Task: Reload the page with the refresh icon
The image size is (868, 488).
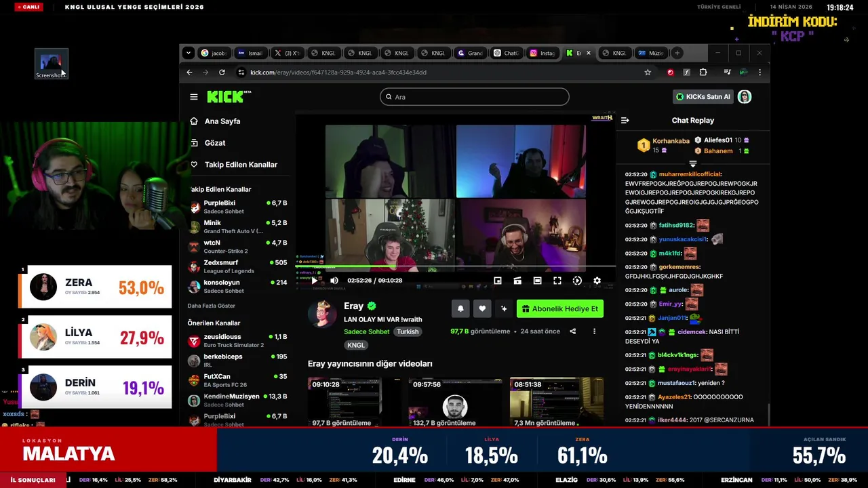Action: [x=222, y=73]
